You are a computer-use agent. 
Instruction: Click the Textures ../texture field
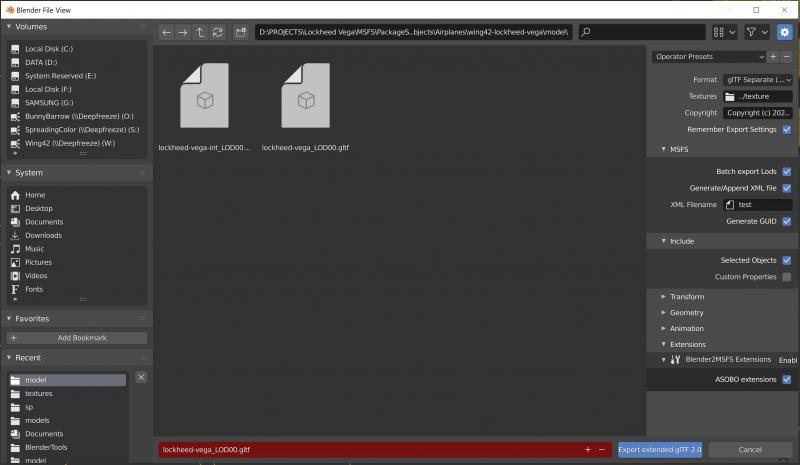click(758, 96)
